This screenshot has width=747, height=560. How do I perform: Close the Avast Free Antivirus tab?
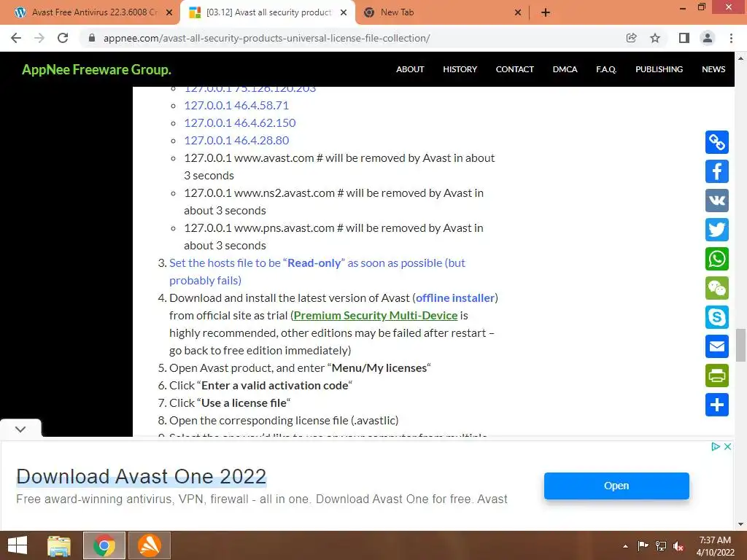(169, 12)
